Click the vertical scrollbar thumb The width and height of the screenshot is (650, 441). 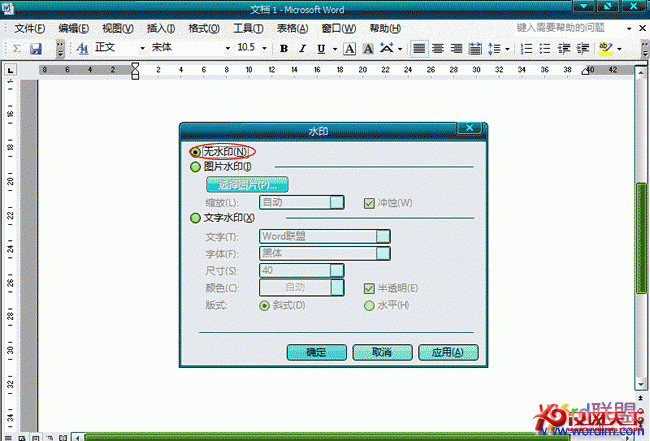tap(641, 238)
